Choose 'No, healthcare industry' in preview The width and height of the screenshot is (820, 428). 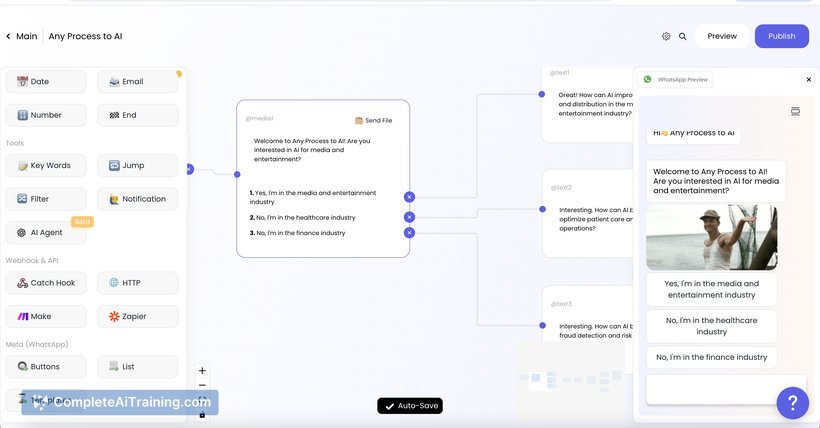point(712,326)
